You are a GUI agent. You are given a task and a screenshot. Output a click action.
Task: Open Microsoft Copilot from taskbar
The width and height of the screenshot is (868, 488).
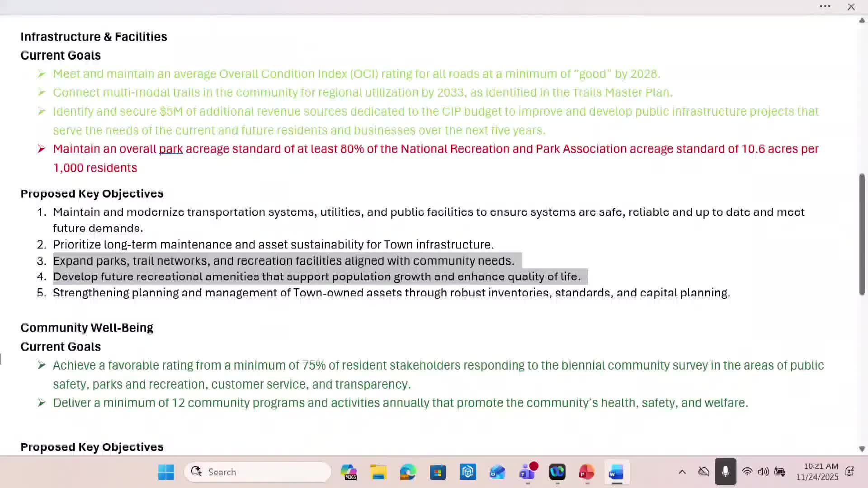pos(349,472)
